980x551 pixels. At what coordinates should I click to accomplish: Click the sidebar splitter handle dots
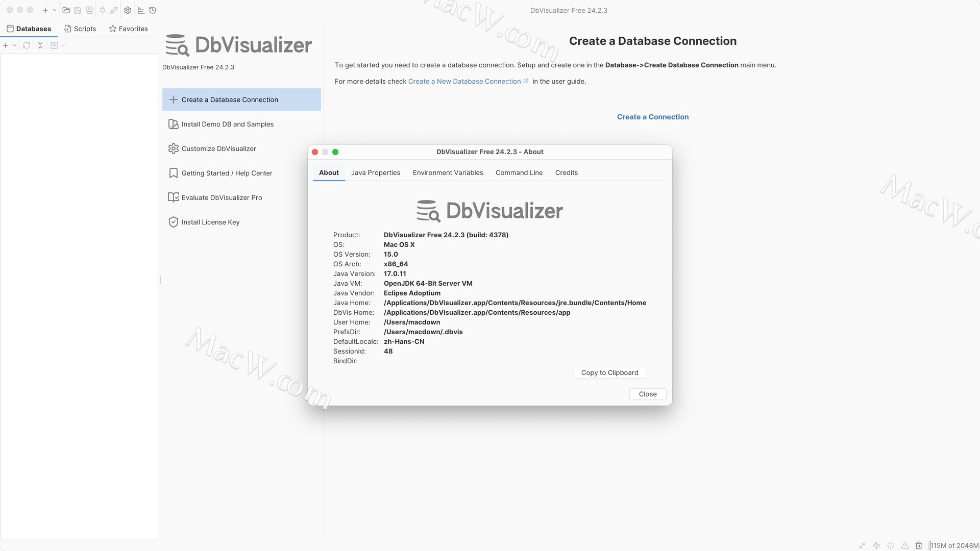click(x=160, y=280)
